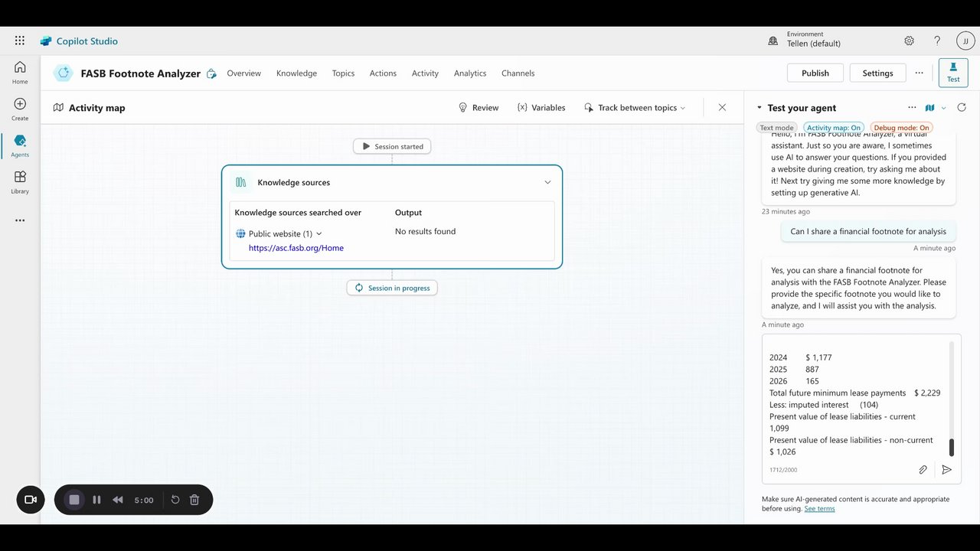This screenshot has width=980, height=551.
Task: Open Track between topics dropdown
Action: [x=635, y=108]
